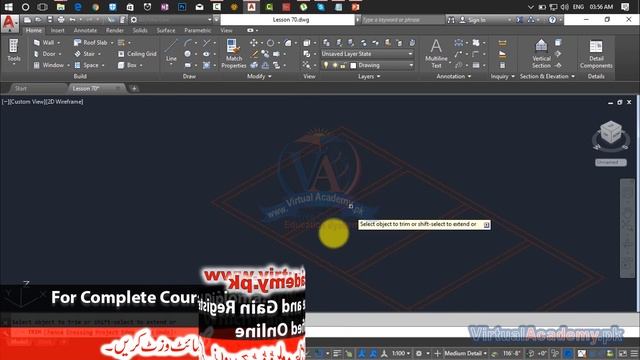640x360 pixels.
Task: Toggle the layer lock padlock icon
Action: pos(343,65)
